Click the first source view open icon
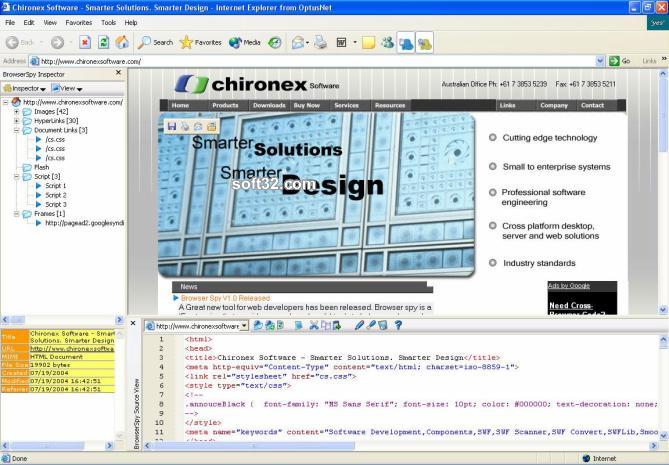Viewport: 669px width, 465px height. [258, 326]
